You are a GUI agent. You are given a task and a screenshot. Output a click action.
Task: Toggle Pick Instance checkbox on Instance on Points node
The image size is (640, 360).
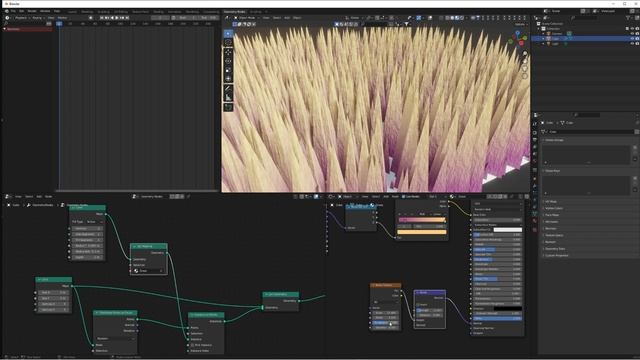tap(193, 345)
